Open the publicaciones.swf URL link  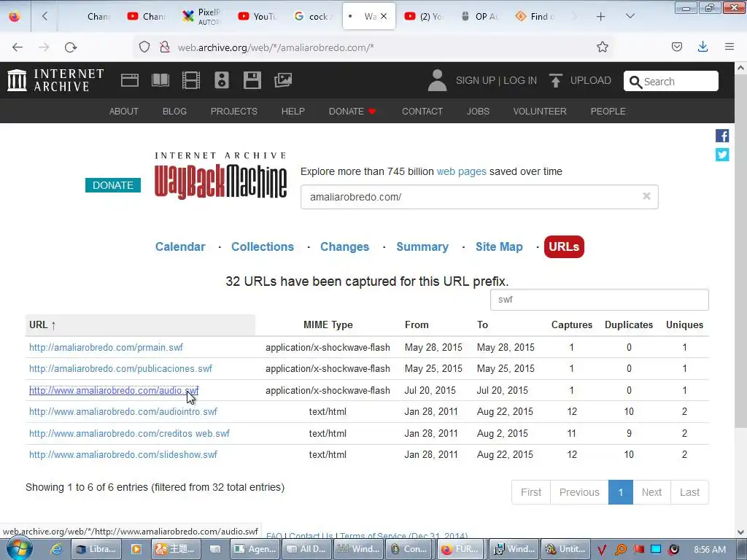120,368
